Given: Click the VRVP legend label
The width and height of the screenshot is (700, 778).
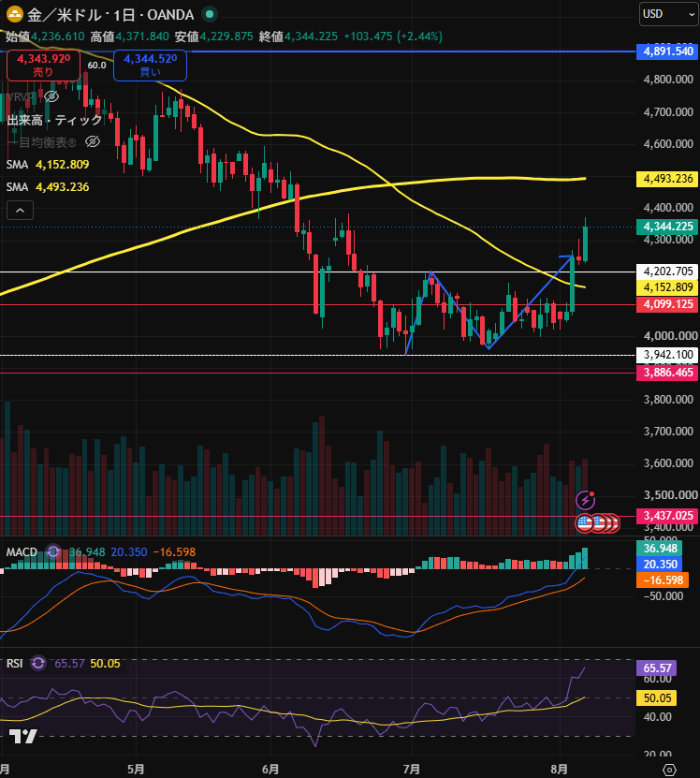Looking at the screenshot, I should click(21, 96).
